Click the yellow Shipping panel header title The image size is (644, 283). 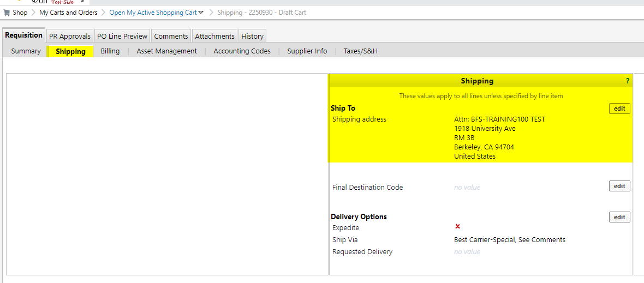477,81
